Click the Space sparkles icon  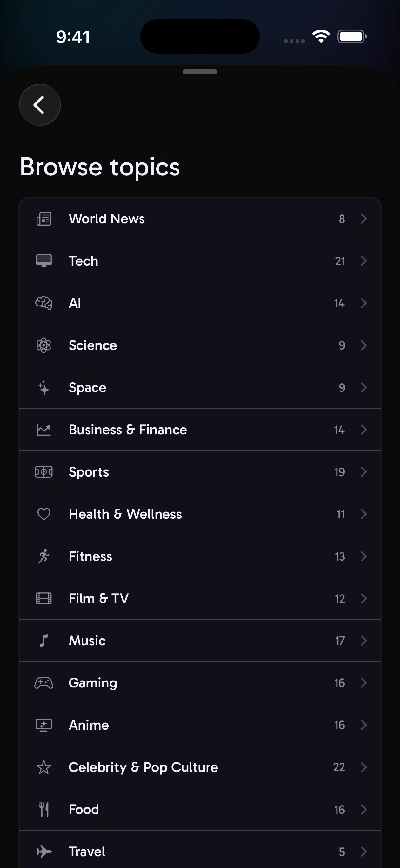coord(44,387)
